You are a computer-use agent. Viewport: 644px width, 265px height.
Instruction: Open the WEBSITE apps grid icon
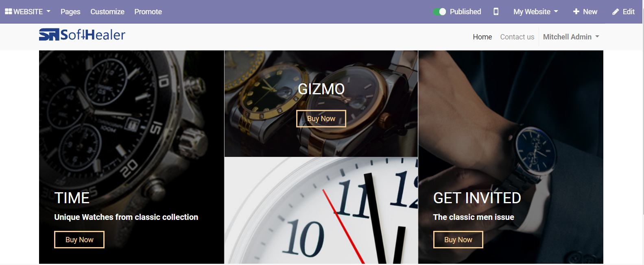point(8,11)
